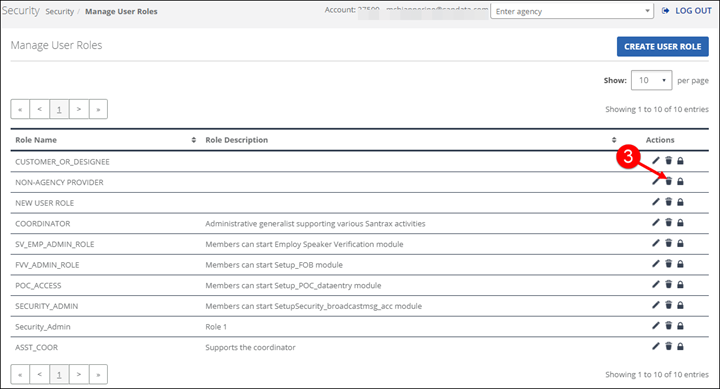Go to first page in bottom pagination
Viewport: 720px width, 389px height.
[x=20, y=374]
